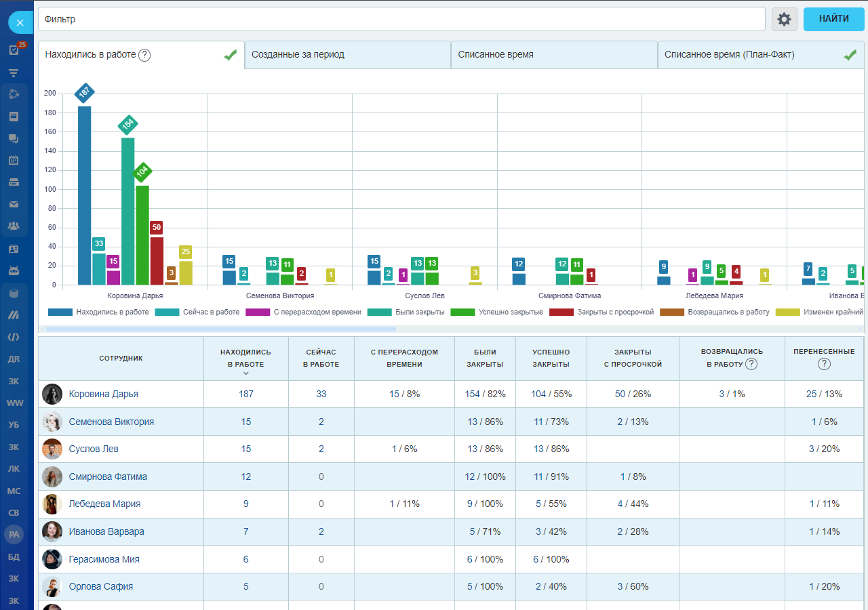Sort by 'Находились в работе' column arrow
The width and height of the screenshot is (868, 610).
click(245, 373)
